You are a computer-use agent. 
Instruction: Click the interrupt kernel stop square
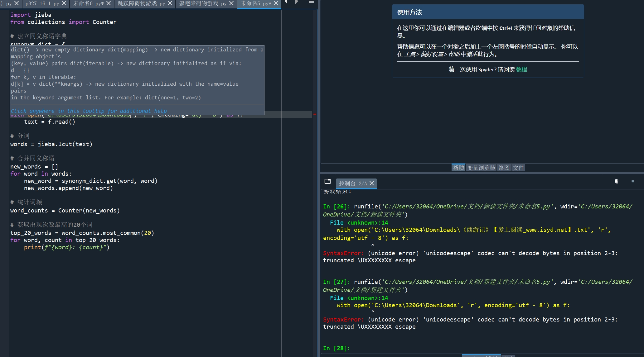(x=632, y=181)
